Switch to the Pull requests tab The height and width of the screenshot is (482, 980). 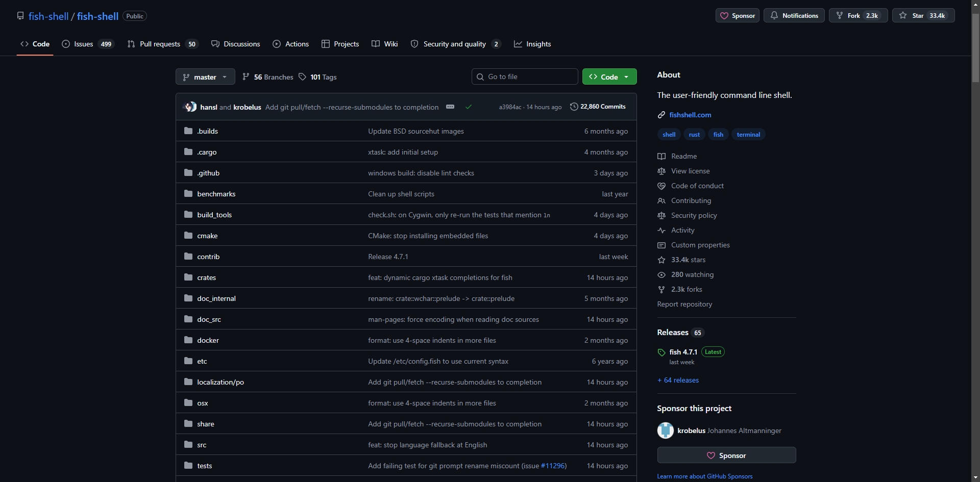[x=162, y=44]
